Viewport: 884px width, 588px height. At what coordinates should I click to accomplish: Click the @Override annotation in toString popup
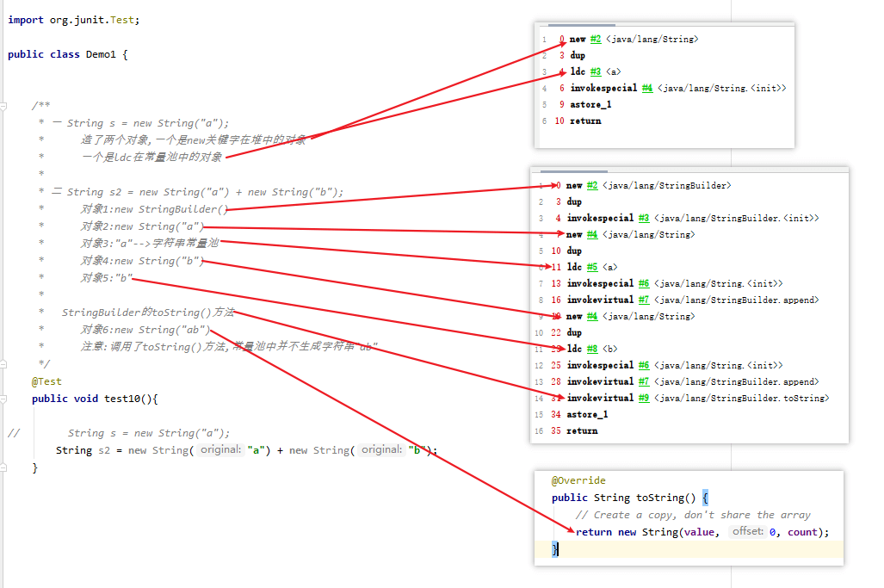pos(578,480)
